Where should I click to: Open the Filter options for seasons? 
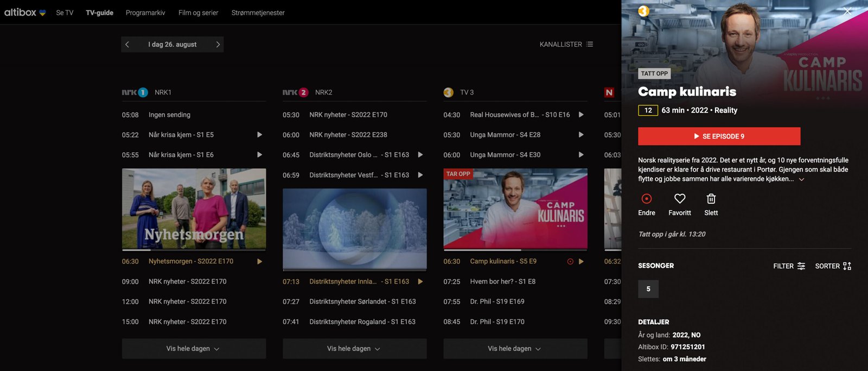tap(789, 266)
